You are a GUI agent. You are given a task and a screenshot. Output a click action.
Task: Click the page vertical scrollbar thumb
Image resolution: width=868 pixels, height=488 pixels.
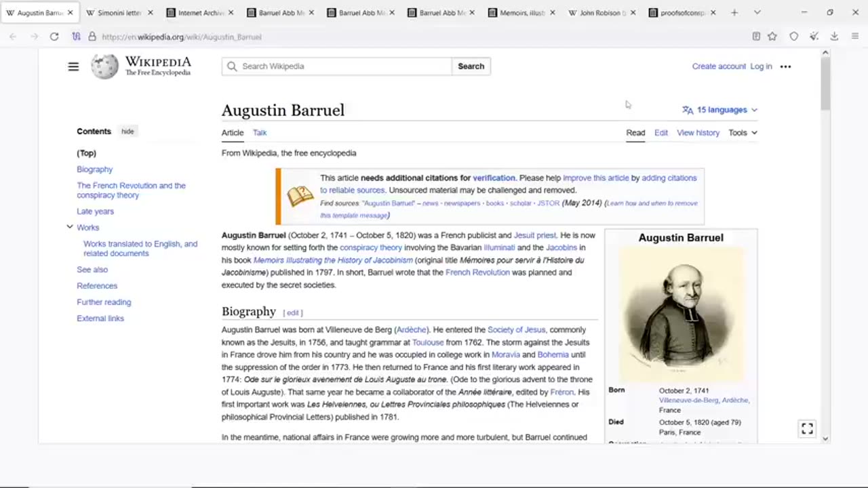[825, 85]
